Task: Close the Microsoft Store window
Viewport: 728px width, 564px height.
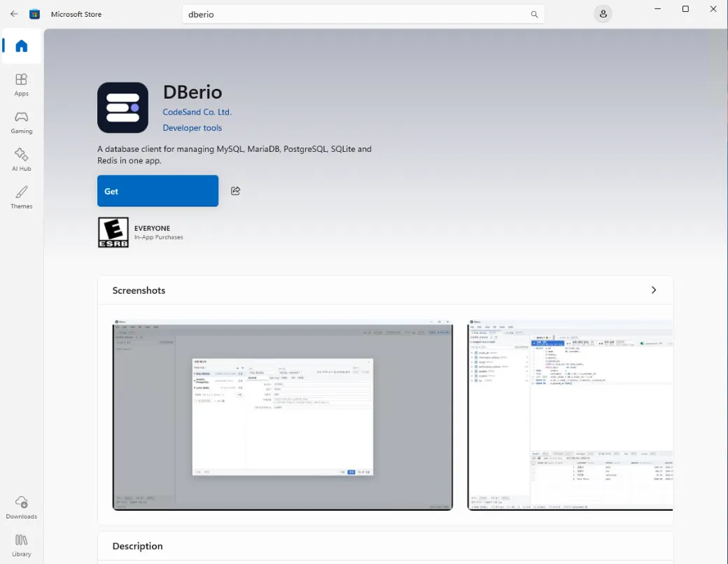Action: pos(713,9)
